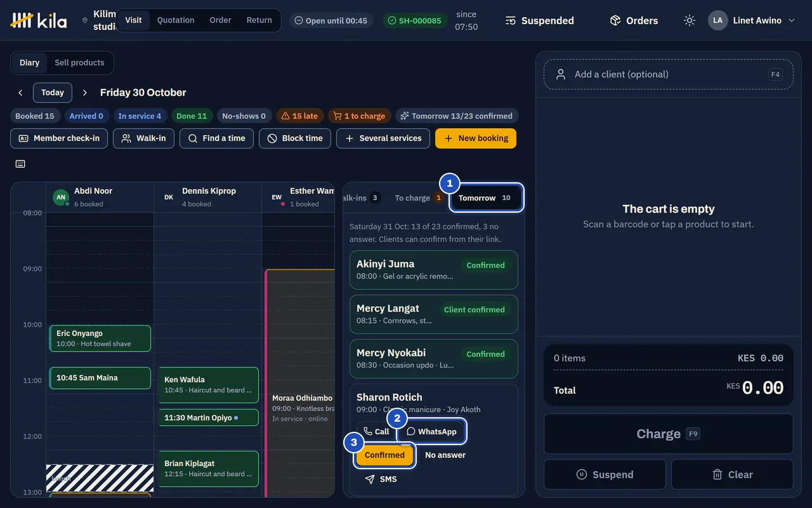Select the Diary tab
812x508 pixels.
pos(29,63)
